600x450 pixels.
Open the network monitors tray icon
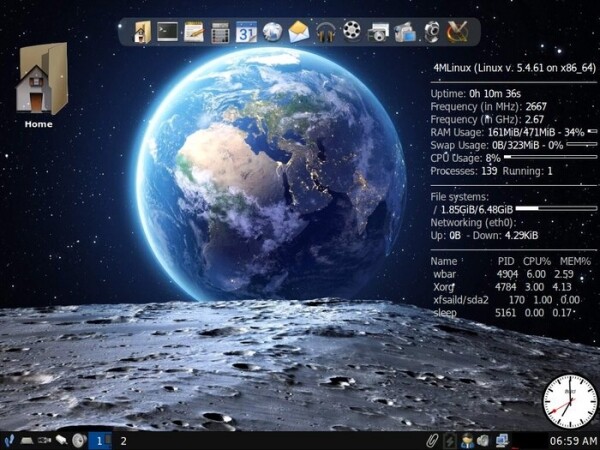point(503,440)
